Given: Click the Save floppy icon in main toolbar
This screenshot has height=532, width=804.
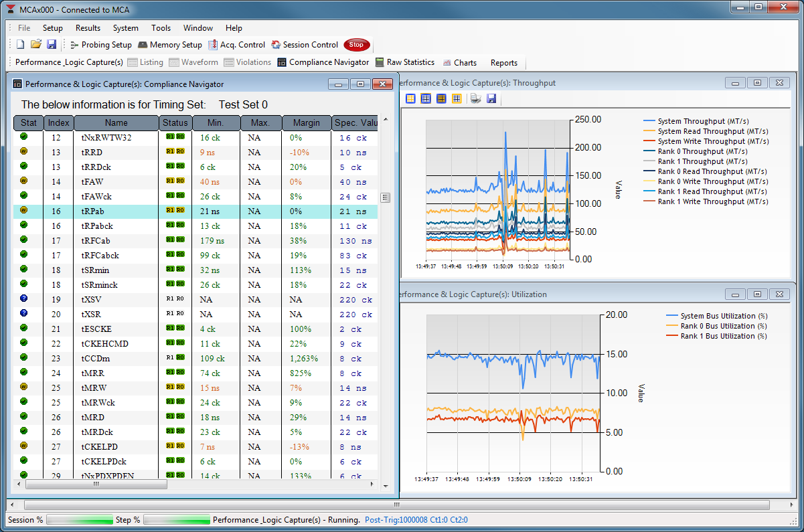Looking at the screenshot, I should [x=52, y=45].
